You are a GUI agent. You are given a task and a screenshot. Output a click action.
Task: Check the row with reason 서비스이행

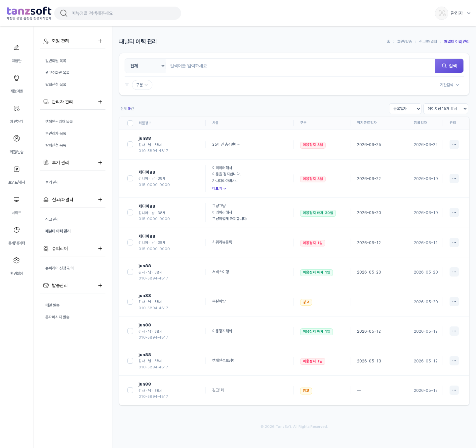pos(130,272)
